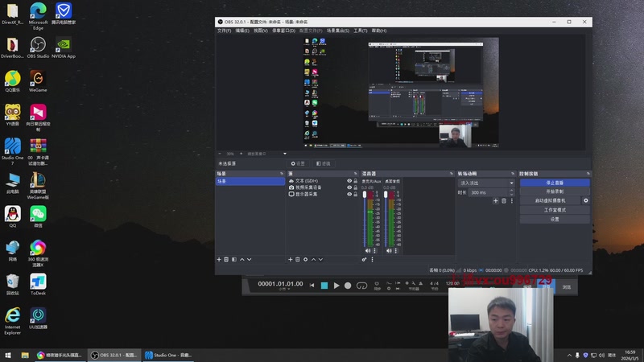Open ToDesk desktop icon
This screenshot has height=362, width=644.
click(x=38, y=284)
